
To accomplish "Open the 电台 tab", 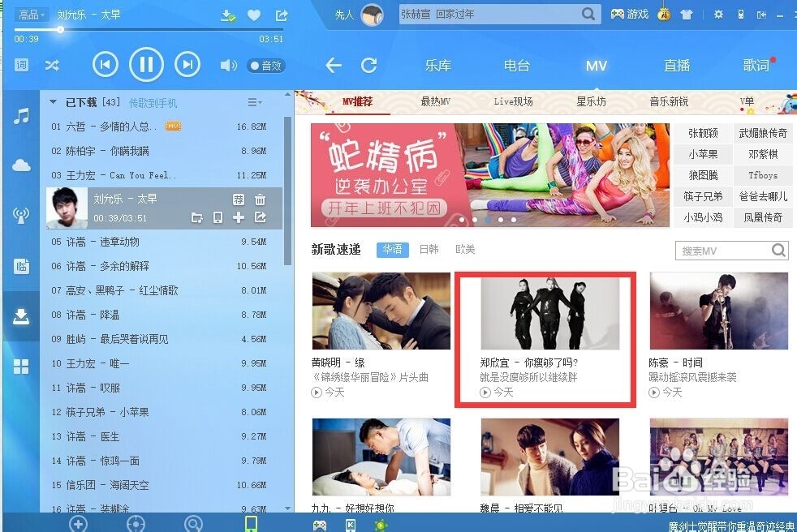I will (516, 66).
